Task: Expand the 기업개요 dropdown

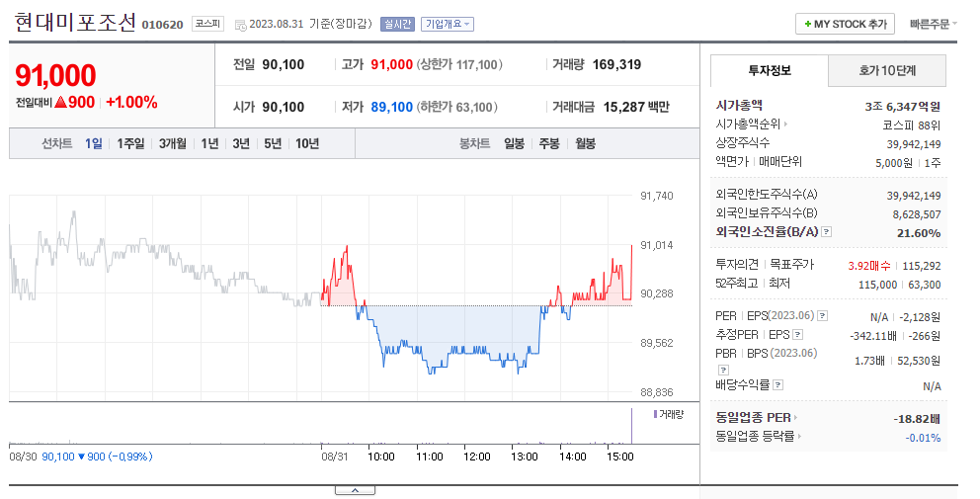Action: pyautogui.click(x=448, y=25)
